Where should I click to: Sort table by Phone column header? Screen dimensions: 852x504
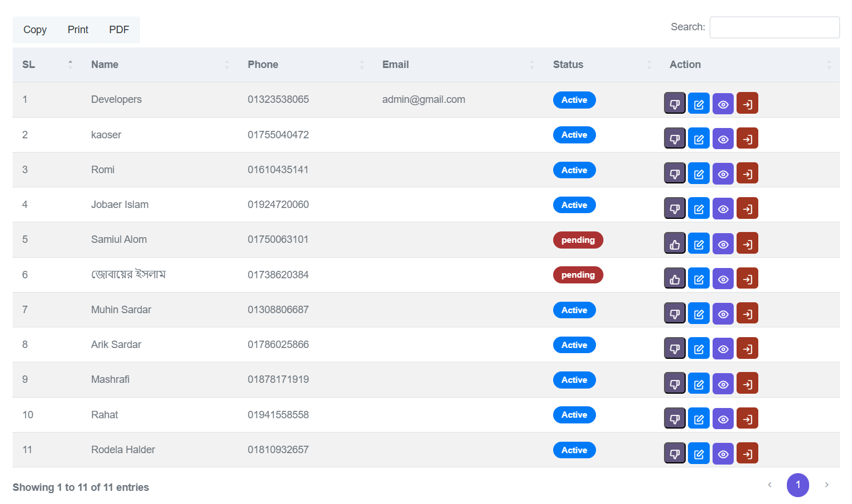263,65
